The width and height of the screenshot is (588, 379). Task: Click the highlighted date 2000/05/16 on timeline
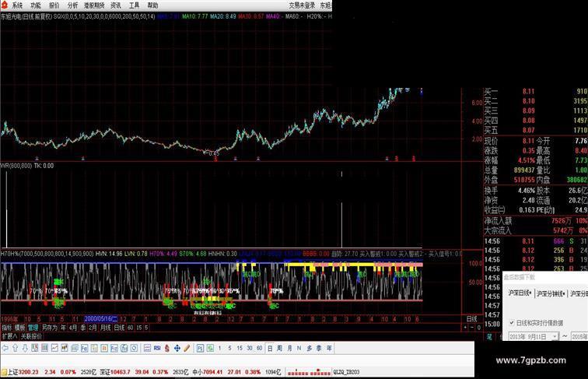(x=101, y=319)
